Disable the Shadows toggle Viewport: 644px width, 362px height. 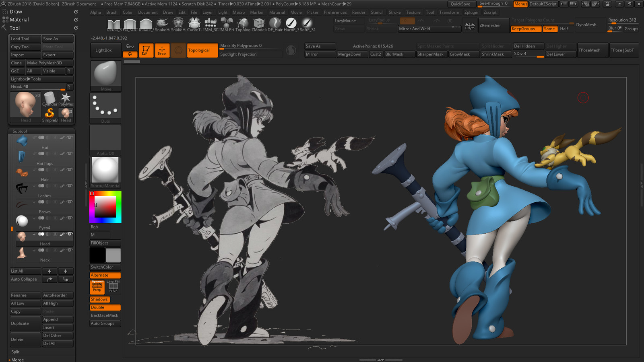click(x=100, y=299)
